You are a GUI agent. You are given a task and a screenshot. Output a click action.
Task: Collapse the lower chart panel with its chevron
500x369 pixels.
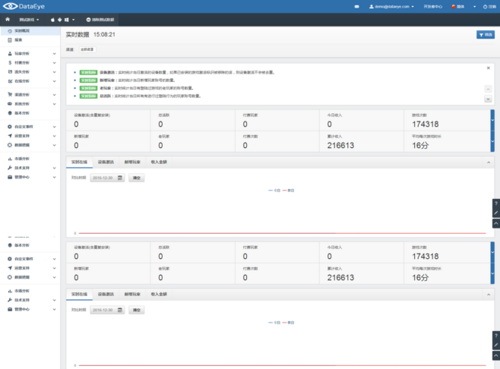click(x=488, y=295)
